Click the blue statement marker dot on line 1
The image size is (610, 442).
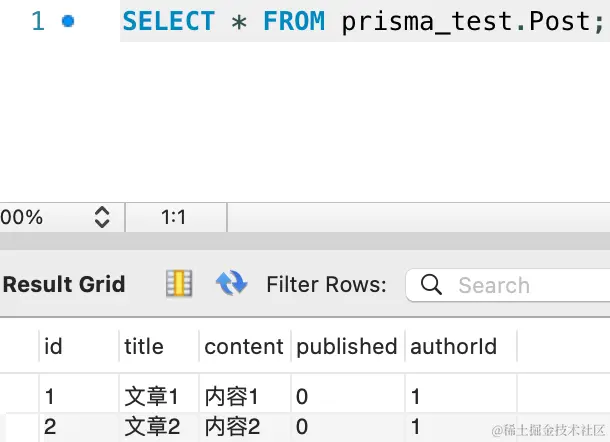68,21
